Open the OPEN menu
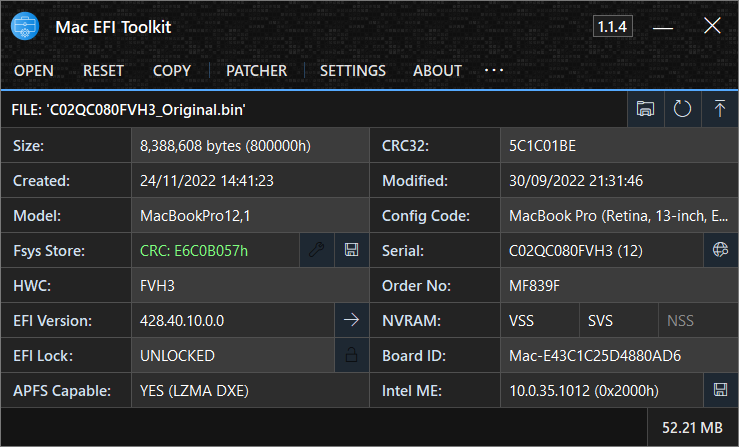Viewport: 739px width, 447px height. coord(33,71)
